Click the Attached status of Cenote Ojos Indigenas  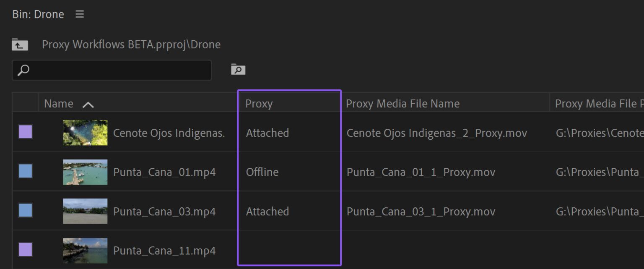coord(267,133)
